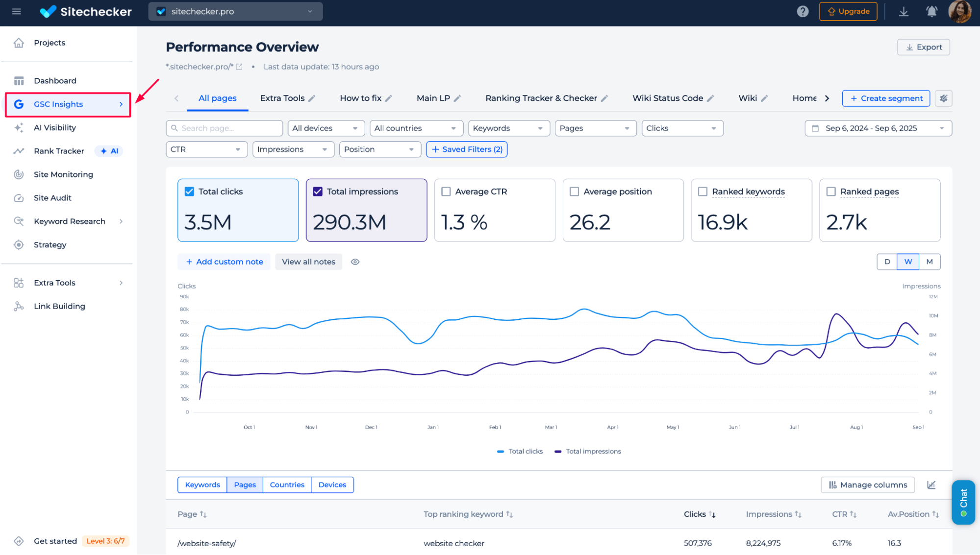Open the Keywords filter dropdown
Viewport: 980px width, 555px height.
tap(509, 128)
